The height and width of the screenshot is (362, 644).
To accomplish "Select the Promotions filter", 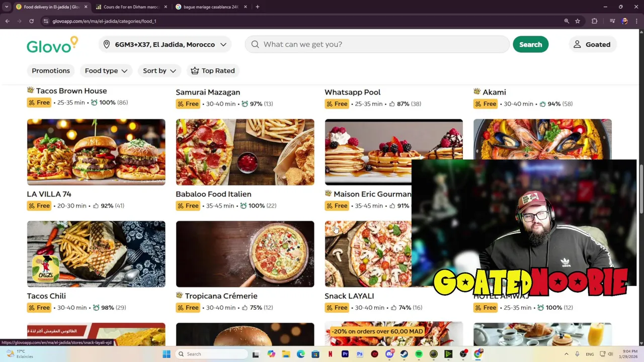I will click(x=51, y=70).
